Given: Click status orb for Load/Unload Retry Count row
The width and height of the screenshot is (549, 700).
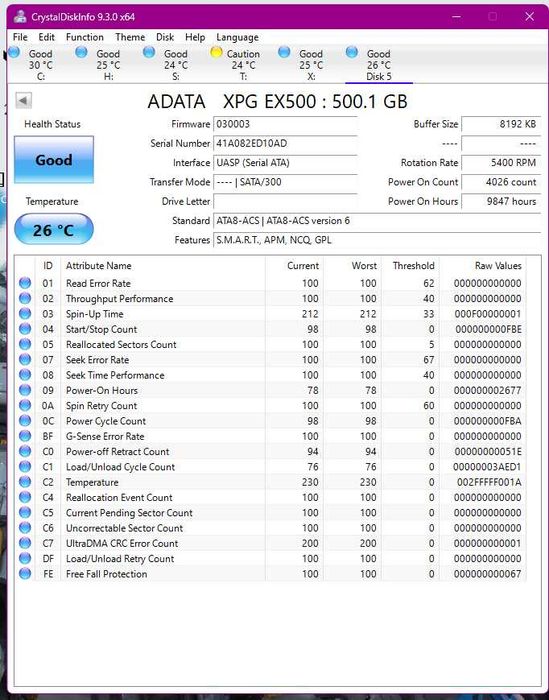Looking at the screenshot, I should (x=25, y=558).
